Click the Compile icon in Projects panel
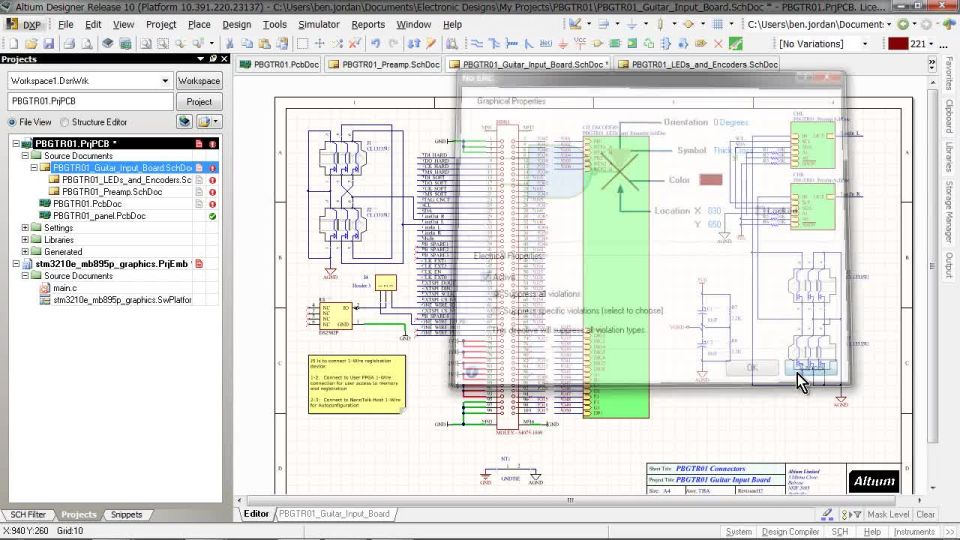Image resolution: width=960 pixels, height=540 pixels. point(184,121)
